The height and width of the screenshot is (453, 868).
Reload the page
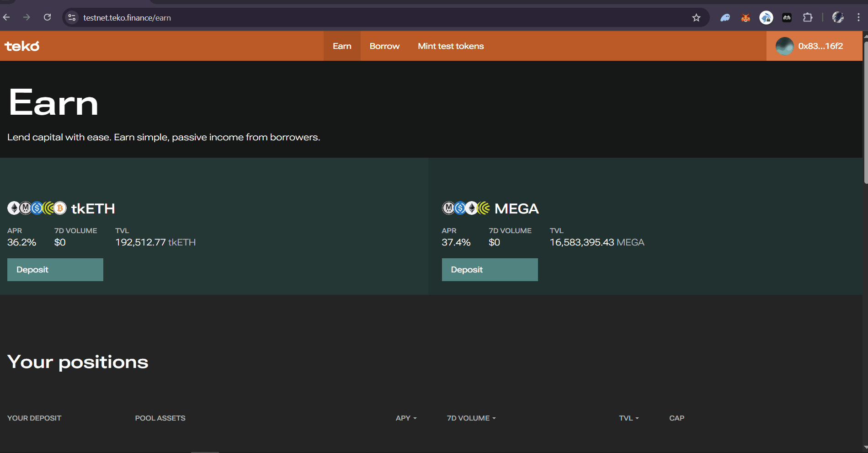coord(47,17)
